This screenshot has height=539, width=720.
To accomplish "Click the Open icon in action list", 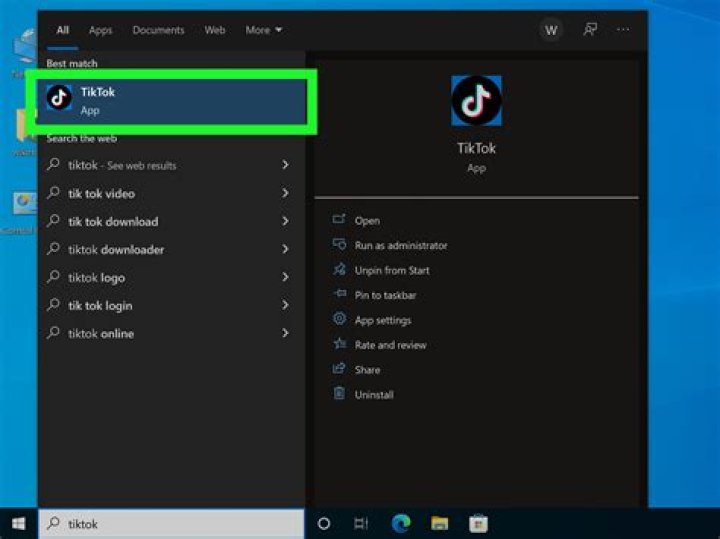I will 339,219.
